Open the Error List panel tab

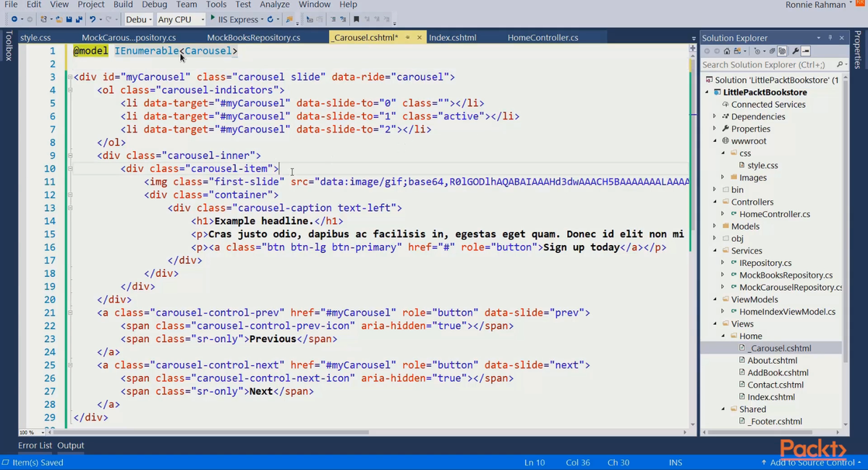[x=35, y=445]
